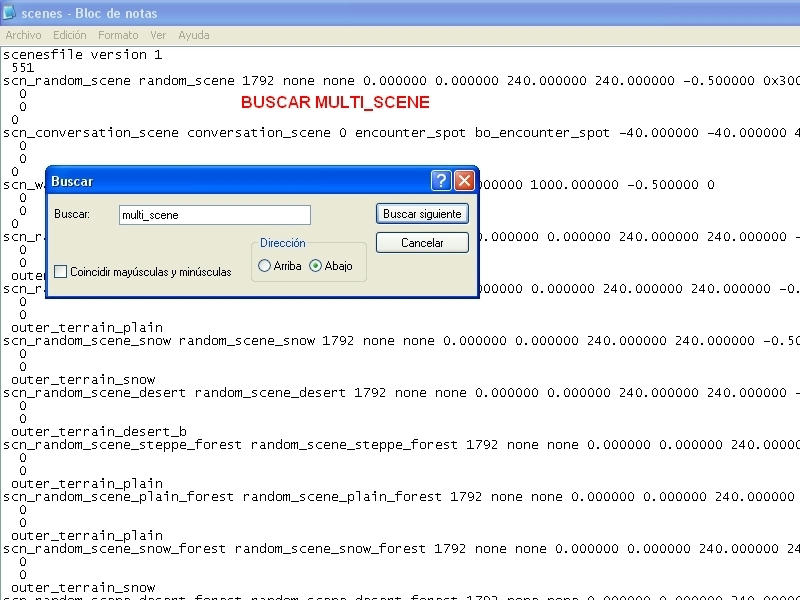Open the Ayuda menu
The height and width of the screenshot is (600, 800).
[193, 35]
